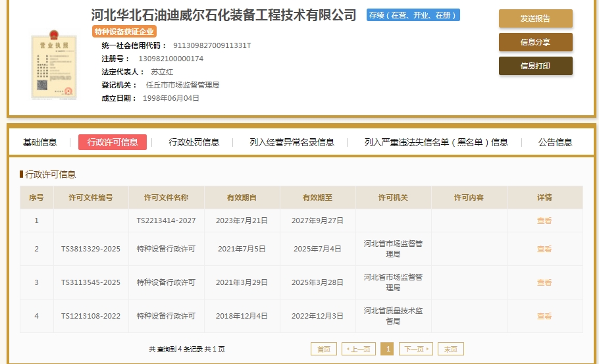The height and width of the screenshot is (364, 599).
Task: Click the 存续(在营、开业、在册) status label
Action: [x=413, y=15]
